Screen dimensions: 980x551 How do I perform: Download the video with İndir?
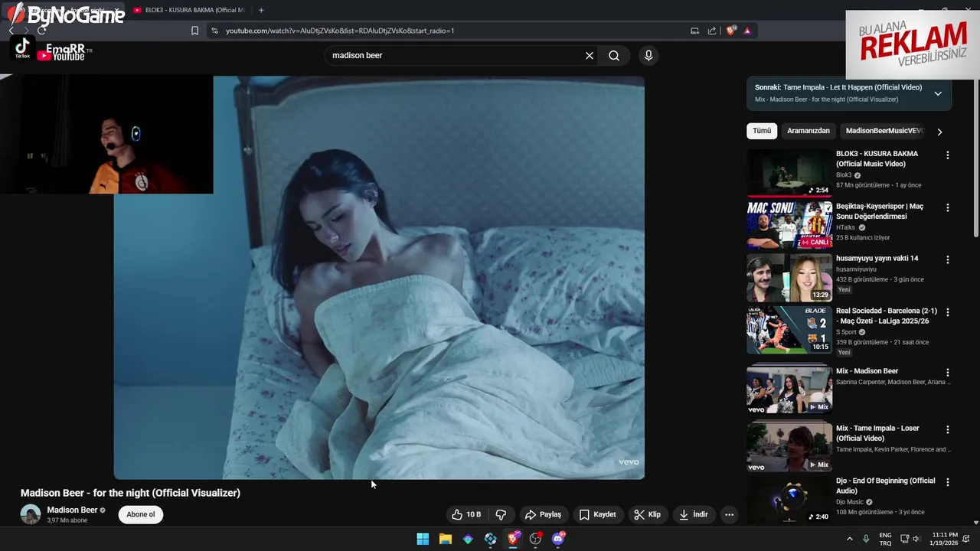(x=693, y=515)
